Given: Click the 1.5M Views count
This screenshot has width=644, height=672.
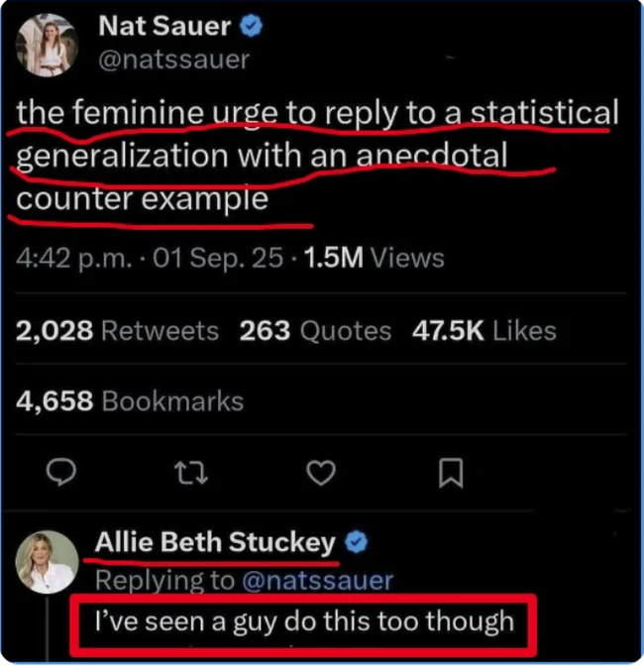Looking at the screenshot, I should [375, 258].
